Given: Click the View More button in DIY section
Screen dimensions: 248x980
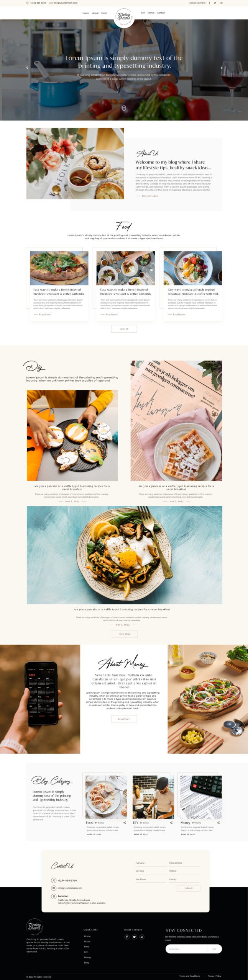Looking at the screenshot, I should [x=125, y=634].
